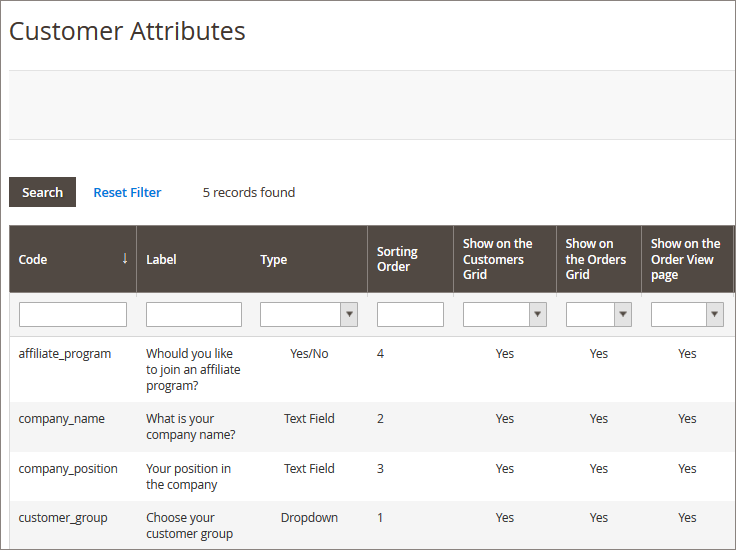Viewport: 736px width, 550px height.
Task: Click the Show on the Order View page header
Action: point(685,259)
